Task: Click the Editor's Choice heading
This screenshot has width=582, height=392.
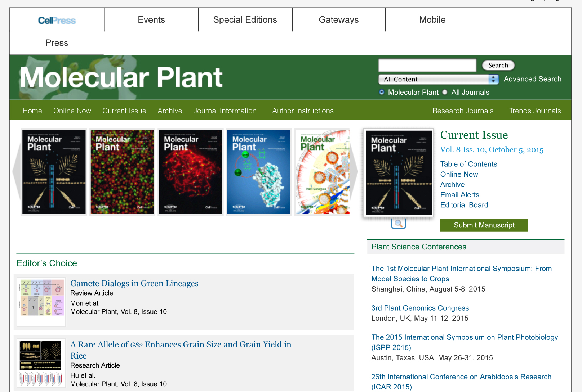Action: (47, 263)
